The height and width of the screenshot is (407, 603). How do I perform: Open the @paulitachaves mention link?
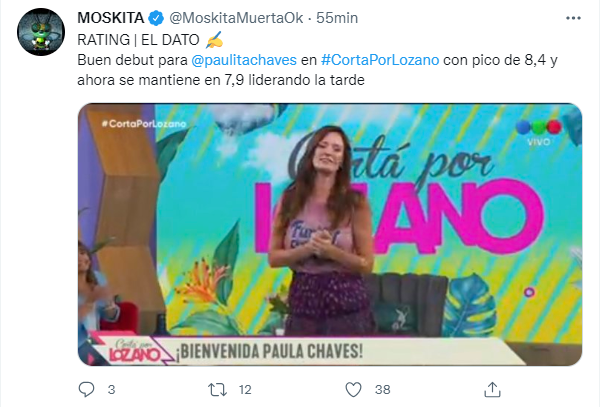(244, 60)
